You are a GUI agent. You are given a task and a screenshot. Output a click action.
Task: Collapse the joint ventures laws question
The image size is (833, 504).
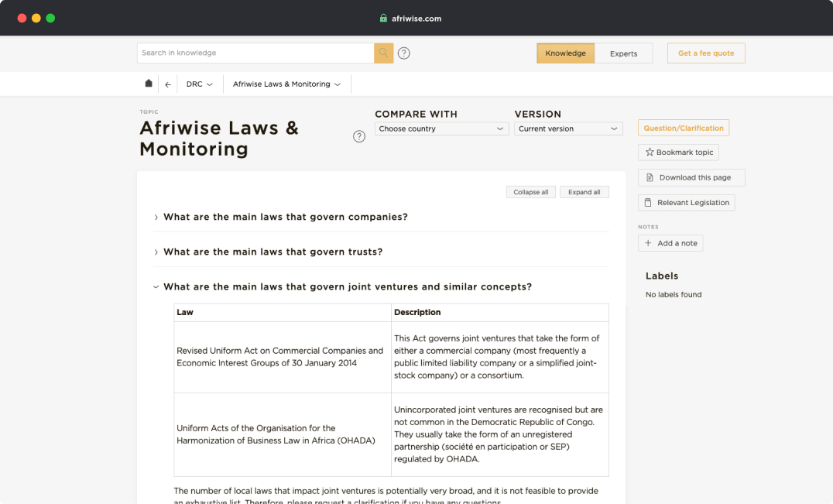coord(348,286)
